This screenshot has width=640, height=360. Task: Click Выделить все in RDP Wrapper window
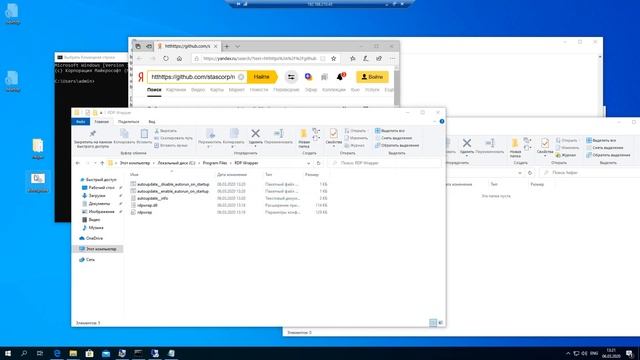(390, 131)
